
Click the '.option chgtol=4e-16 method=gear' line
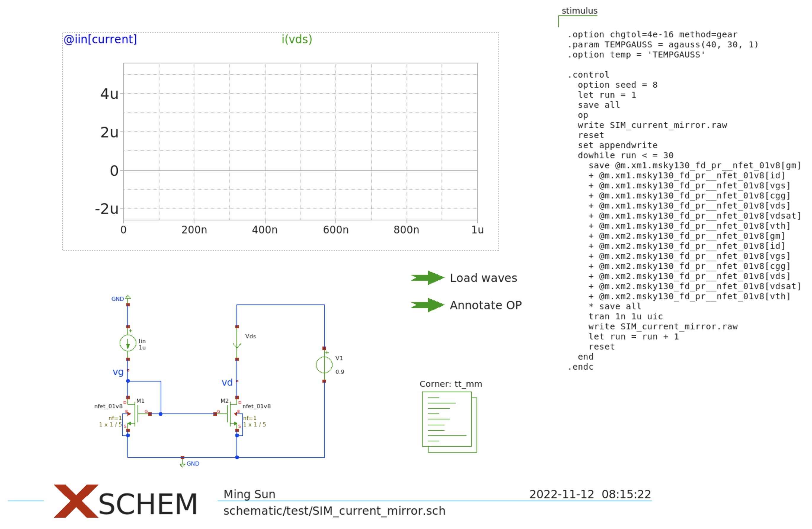point(652,35)
